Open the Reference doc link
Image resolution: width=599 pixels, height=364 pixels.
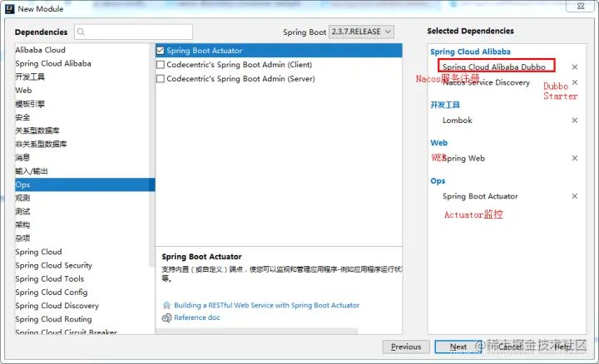pyautogui.click(x=197, y=317)
